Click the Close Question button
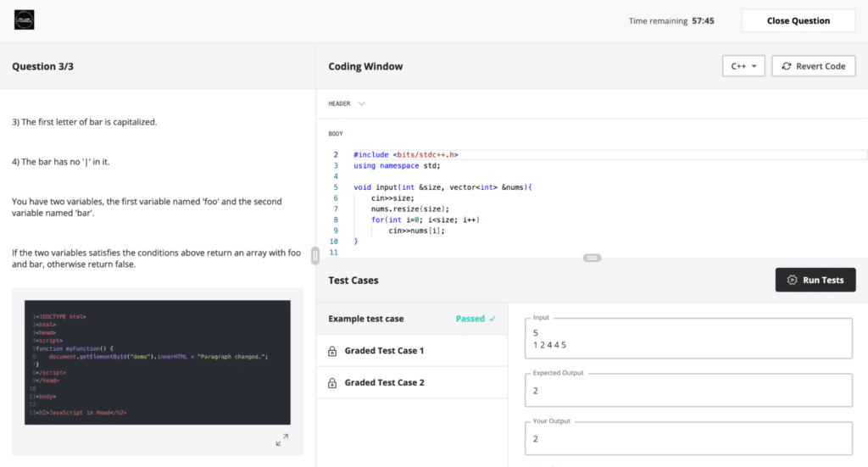The height and width of the screenshot is (467, 868). (x=798, y=20)
